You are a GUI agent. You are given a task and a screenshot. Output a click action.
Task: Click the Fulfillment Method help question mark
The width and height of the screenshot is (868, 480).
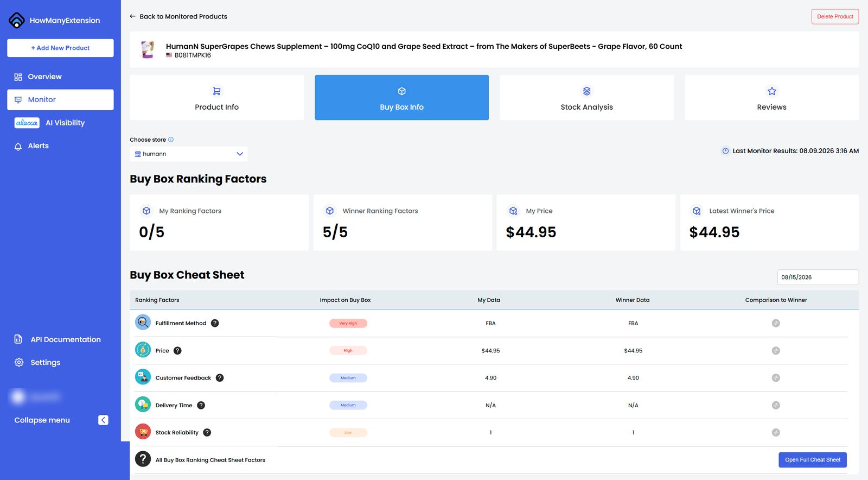tap(215, 323)
